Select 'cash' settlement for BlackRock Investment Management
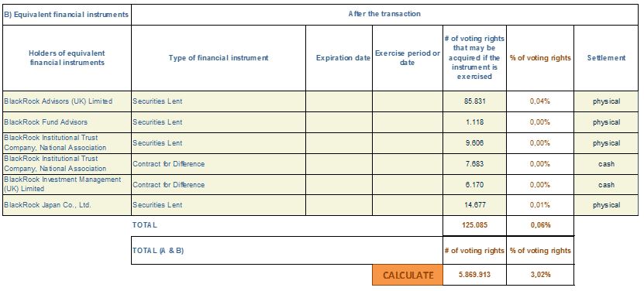 pyautogui.click(x=606, y=185)
